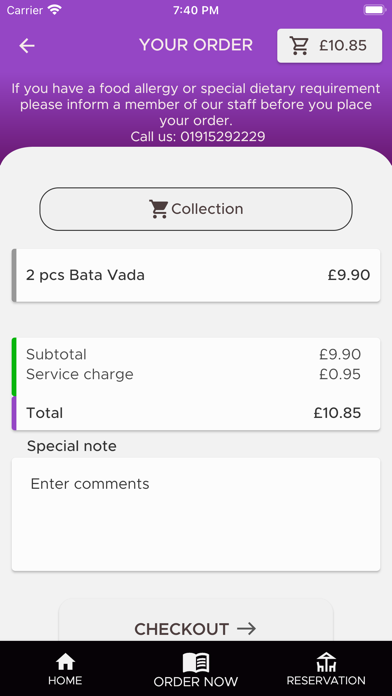Select the Order Now menu book icon
Screen dimensions: 392x696
[196, 663]
